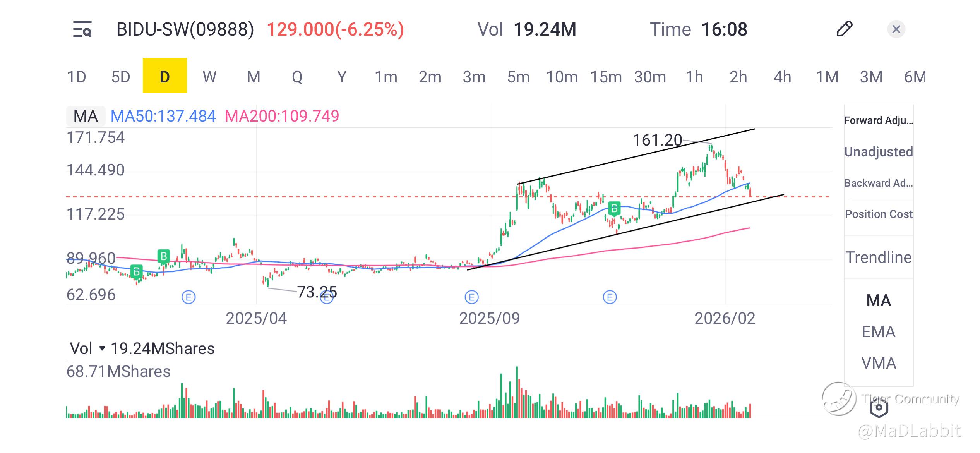The height and width of the screenshot is (453, 980).
Task: Click the BIDU-SW(09888) ticker title
Action: pos(185,29)
